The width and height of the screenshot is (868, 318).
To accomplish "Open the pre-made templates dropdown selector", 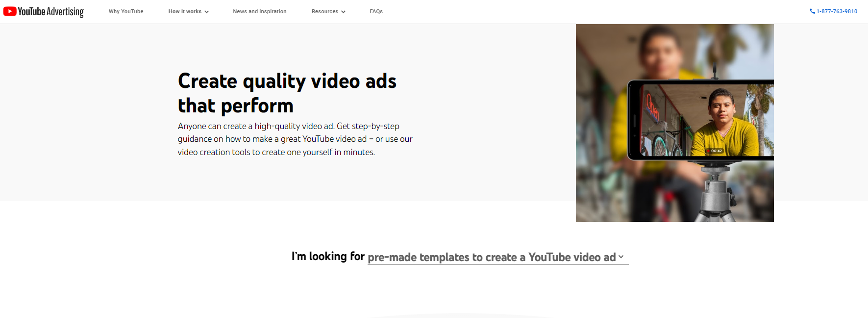I will [497, 257].
